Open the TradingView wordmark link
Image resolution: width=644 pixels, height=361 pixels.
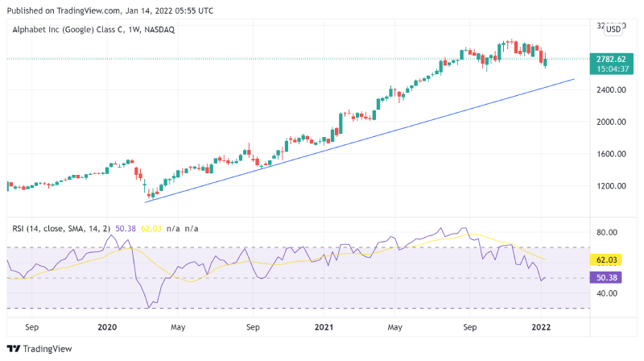click(x=47, y=349)
